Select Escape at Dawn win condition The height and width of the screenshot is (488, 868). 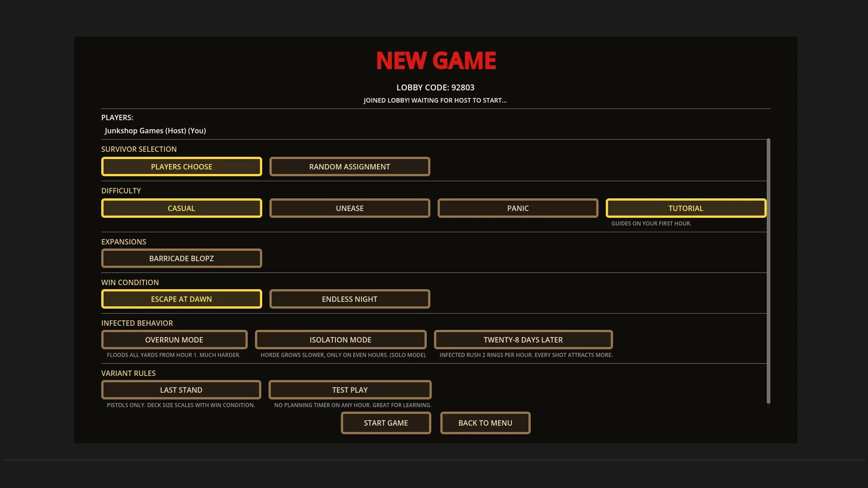tap(181, 299)
